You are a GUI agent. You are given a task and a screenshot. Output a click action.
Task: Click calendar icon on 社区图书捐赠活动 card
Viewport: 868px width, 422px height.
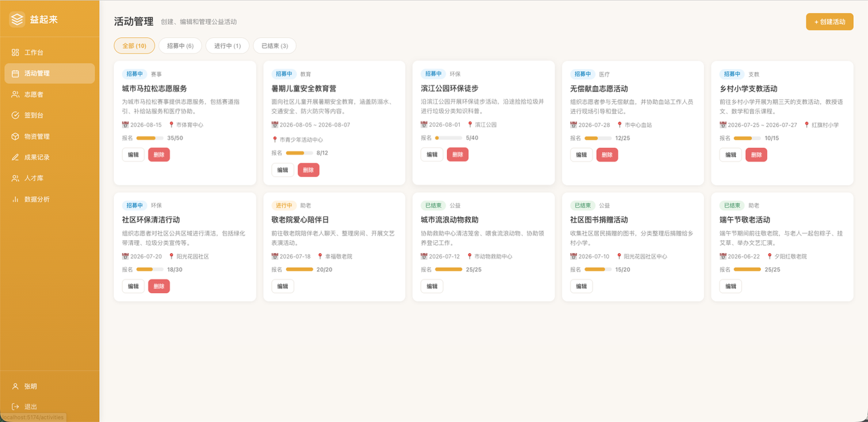[x=573, y=256]
